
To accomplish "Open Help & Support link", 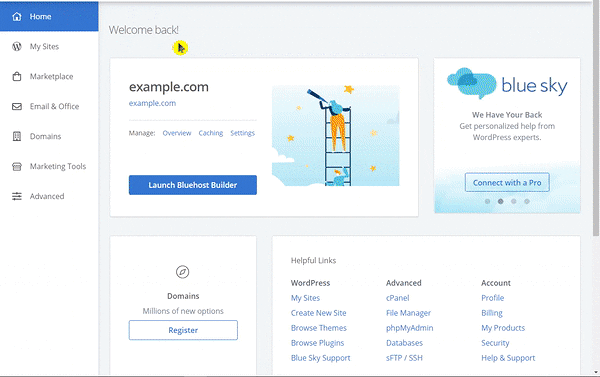I will [508, 358].
